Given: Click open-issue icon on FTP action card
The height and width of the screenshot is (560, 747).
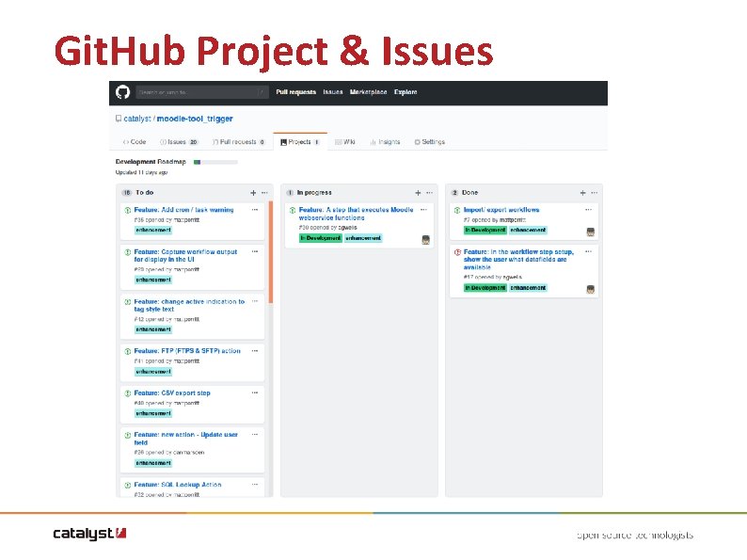Looking at the screenshot, I should [x=128, y=352].
